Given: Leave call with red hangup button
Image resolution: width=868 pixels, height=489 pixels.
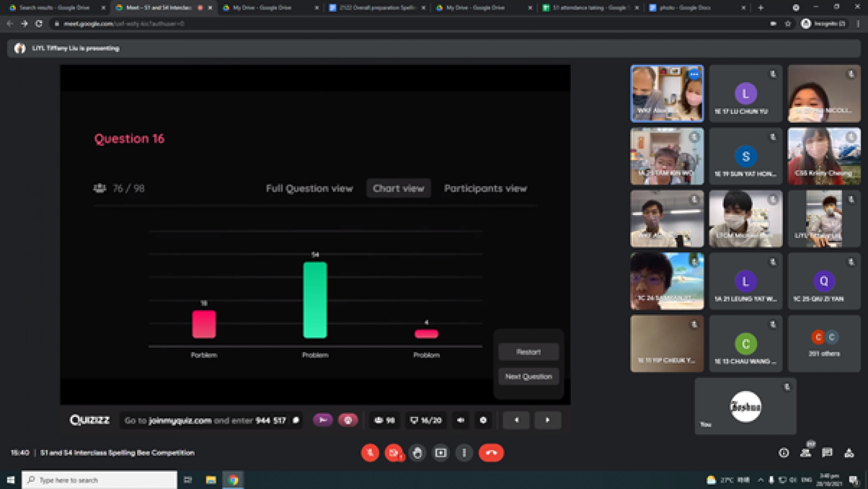Looking at the screenshot, I should (x=491, y=453).
